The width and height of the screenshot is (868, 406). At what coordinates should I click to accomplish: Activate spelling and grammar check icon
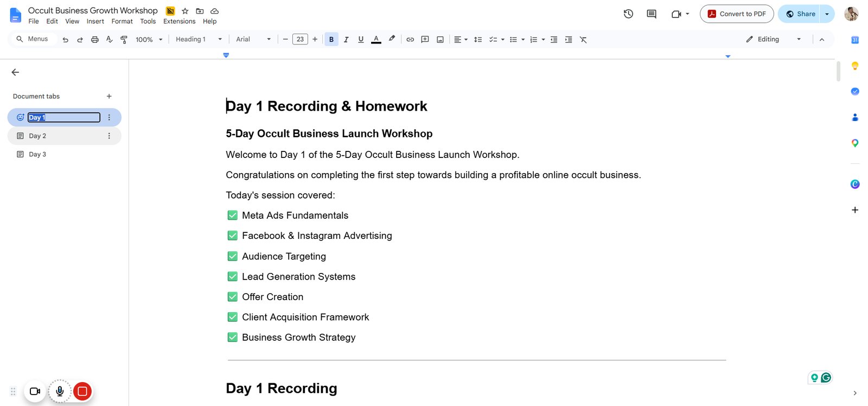point(109,40)
